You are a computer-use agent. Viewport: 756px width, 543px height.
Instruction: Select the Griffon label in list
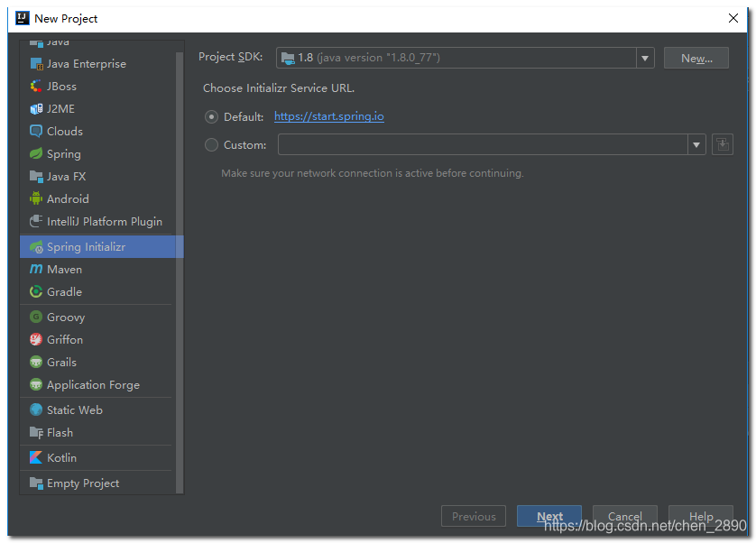[x=65, y=339]
